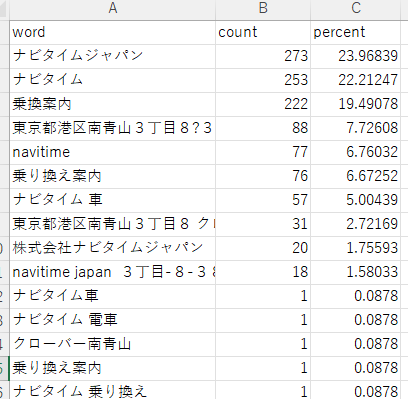Click the 乗換案内 cell
The width and height of the screenshot is (408, 399).
pos(113,104)
